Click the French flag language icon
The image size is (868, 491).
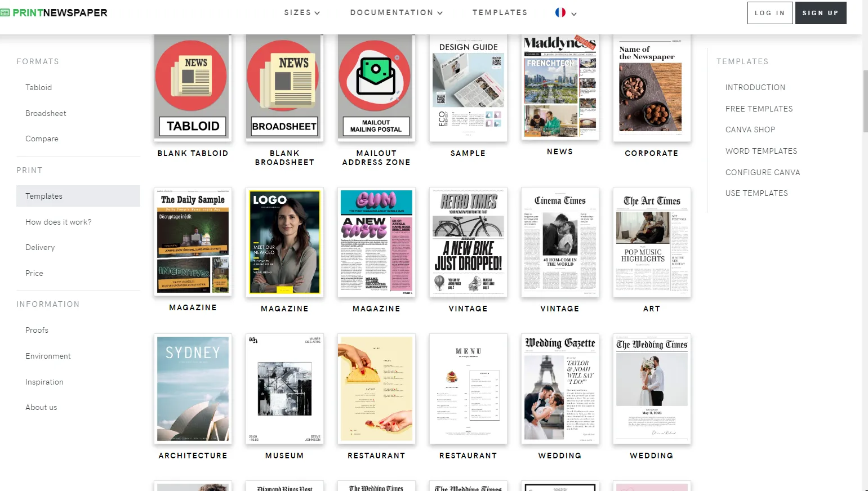(x=560, y=12)
